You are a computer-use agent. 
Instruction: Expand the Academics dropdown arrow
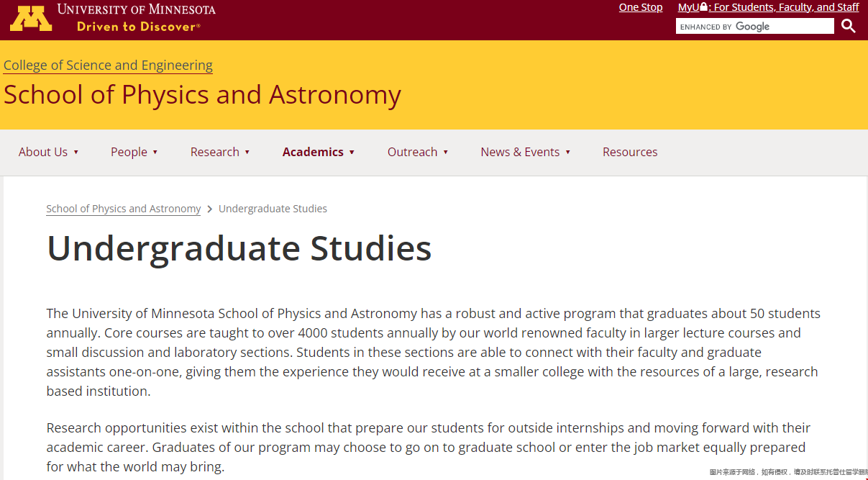[352, 153]
